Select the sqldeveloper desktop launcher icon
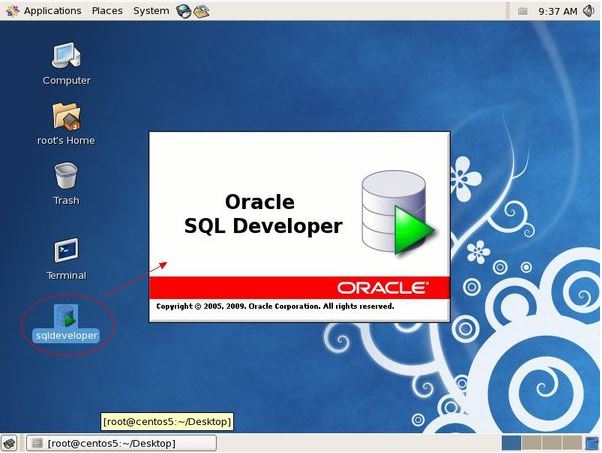Screen dimensions: 602x453 click(x=67, y=316)
